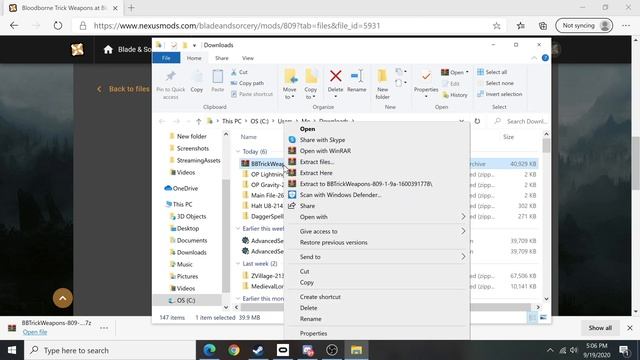Image resolution: width=640 pixels, height=360 pixels.
Task: Open Steam from the taskbar
Action: click(258, 350)
